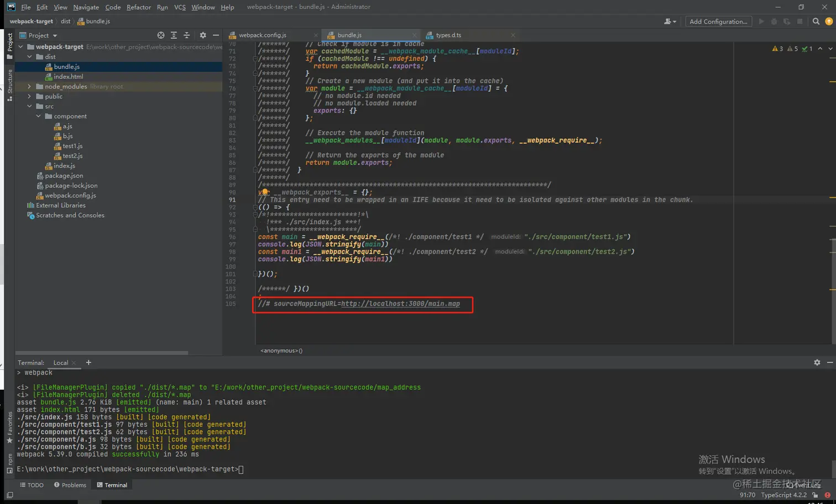Collapse the component folder
This screenshot has width=836, height=504.
coord(39,117)
